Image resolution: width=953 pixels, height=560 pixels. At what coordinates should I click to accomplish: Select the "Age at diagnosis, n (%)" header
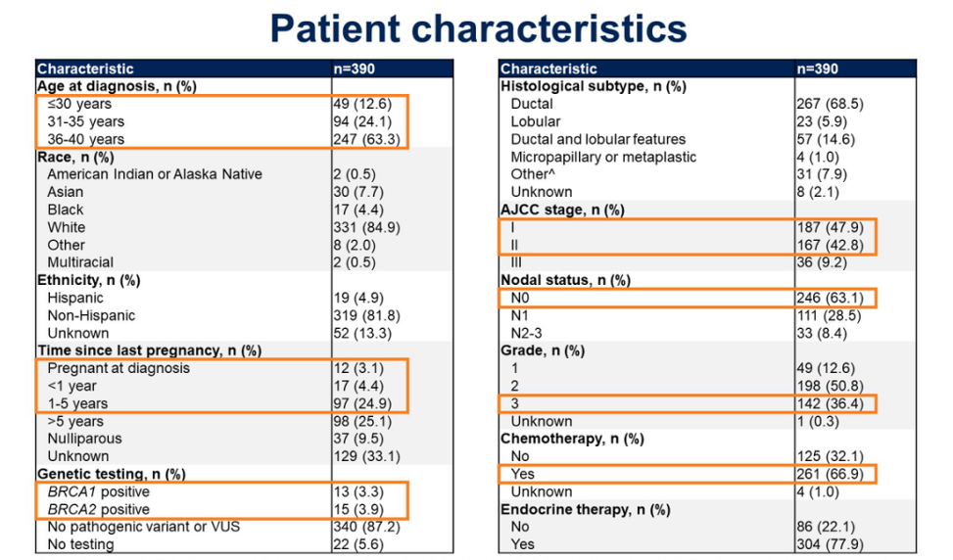(x=117, y=86)
